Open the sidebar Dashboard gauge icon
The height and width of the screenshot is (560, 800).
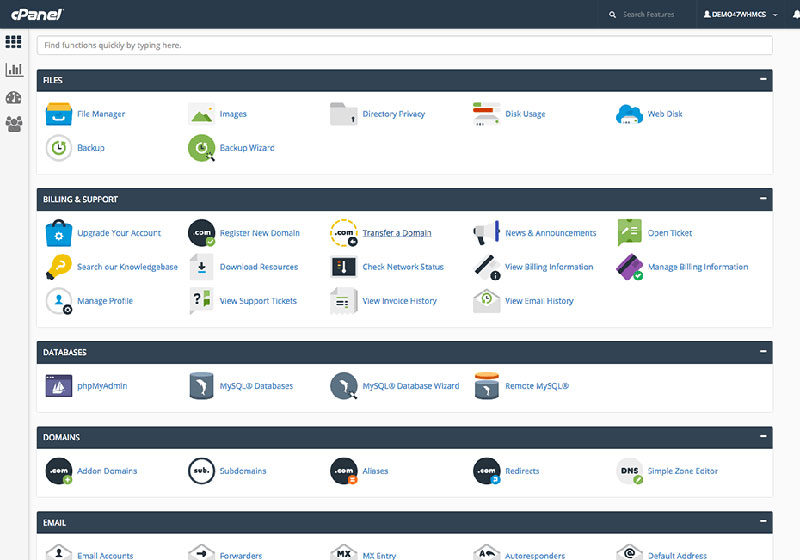coord(13,97)
